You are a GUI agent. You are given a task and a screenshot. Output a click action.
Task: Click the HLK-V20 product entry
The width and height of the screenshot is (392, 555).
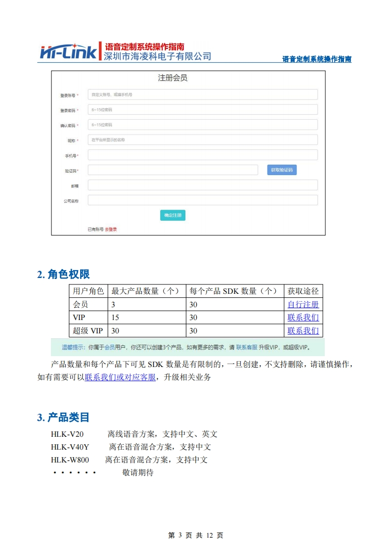coord(67,434)
